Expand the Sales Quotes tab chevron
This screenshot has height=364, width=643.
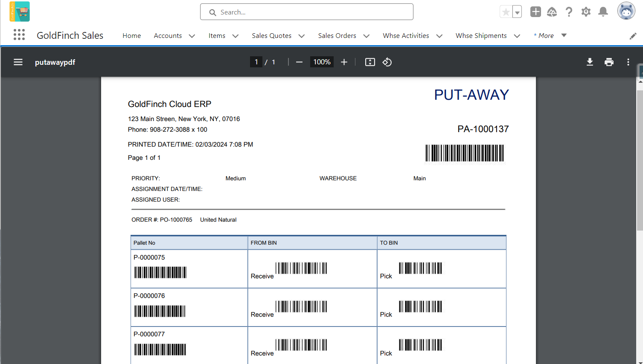pyautogui.click(x=301, y=36)
